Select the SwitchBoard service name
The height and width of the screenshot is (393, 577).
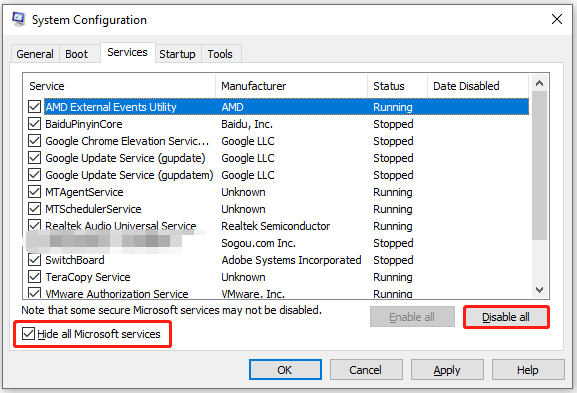click(75, 260)
